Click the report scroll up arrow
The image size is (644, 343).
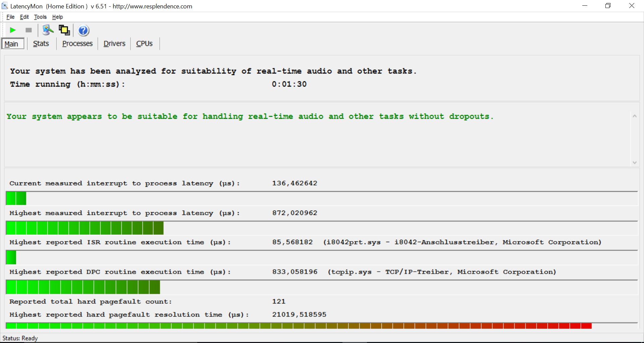(634, 116)
